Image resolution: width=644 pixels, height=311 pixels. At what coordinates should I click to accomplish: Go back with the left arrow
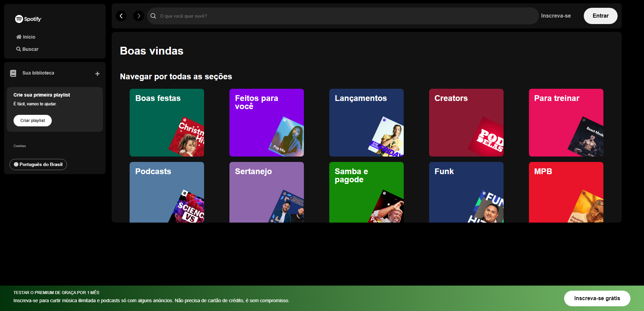point(121,16)
